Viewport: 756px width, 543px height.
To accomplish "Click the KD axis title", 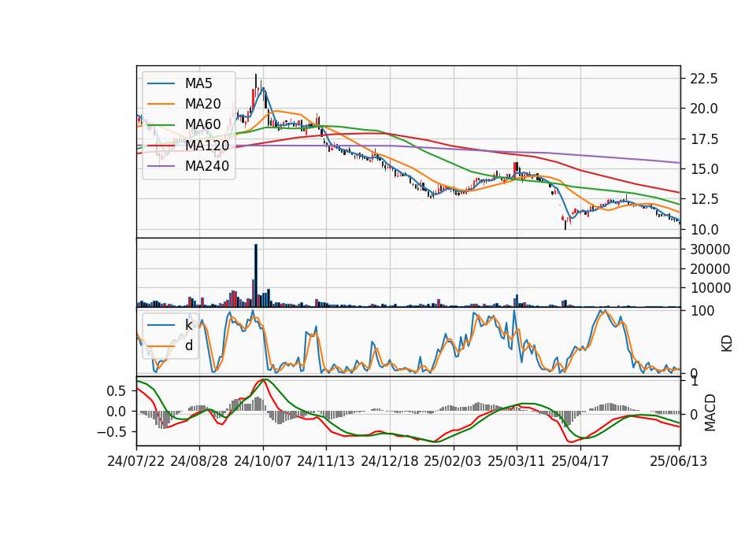I will point(727,343).
